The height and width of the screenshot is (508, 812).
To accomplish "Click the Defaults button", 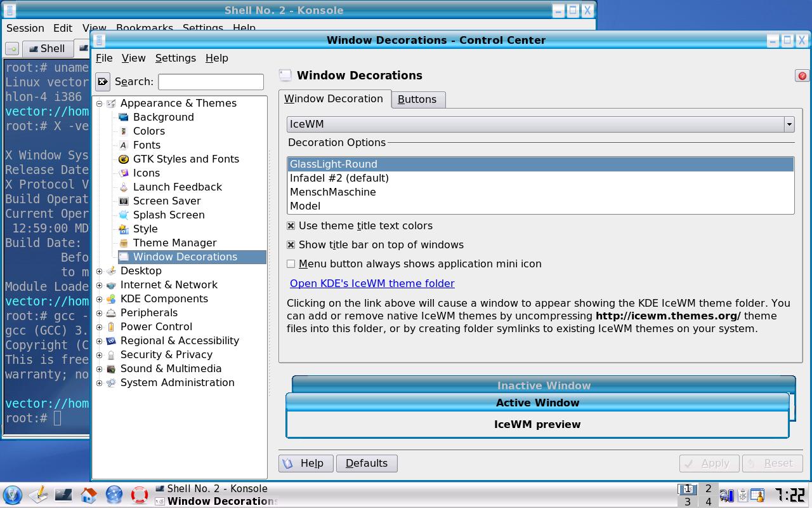I will (x=367, y=464).
